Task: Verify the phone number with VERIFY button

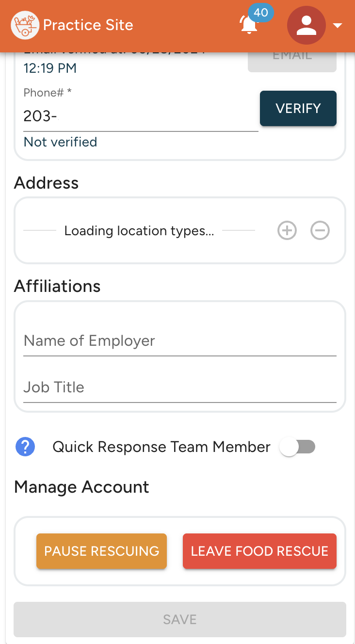Action: [x=298, y=108]
